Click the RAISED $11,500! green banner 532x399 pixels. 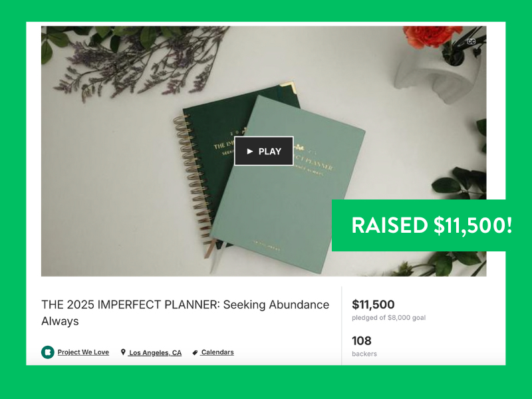(x=422, y=225)
